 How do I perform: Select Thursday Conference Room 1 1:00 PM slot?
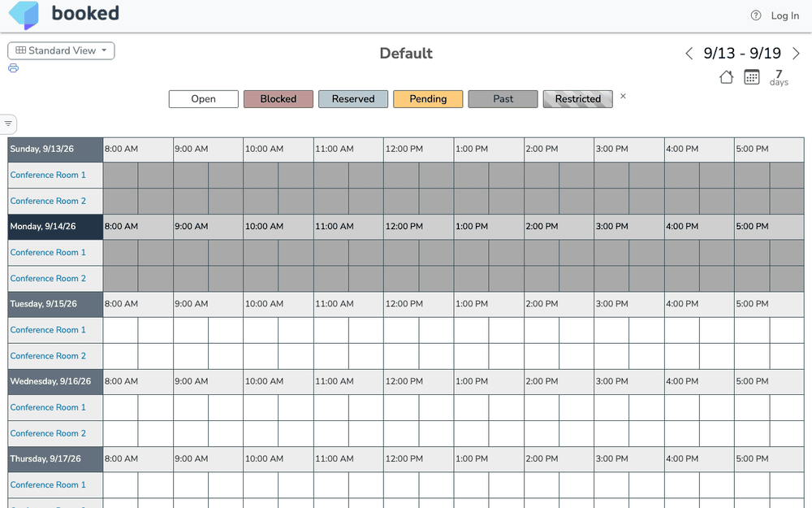(x=471, y=485)
